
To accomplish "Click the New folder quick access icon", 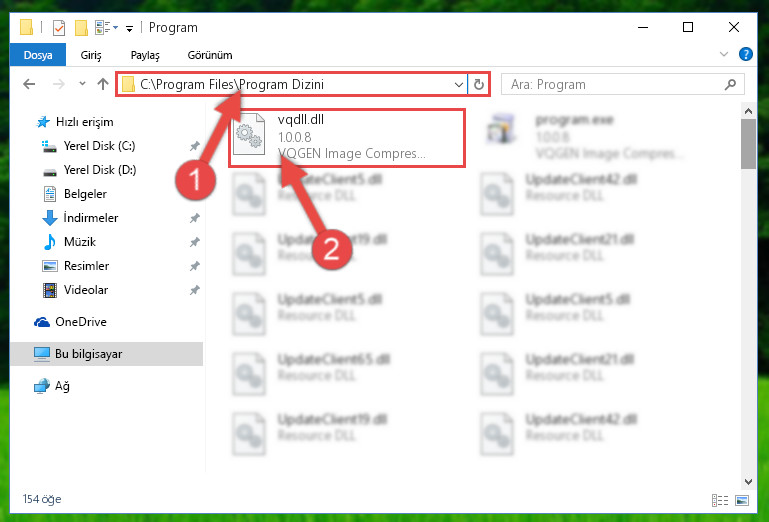I will coord(81,27).
